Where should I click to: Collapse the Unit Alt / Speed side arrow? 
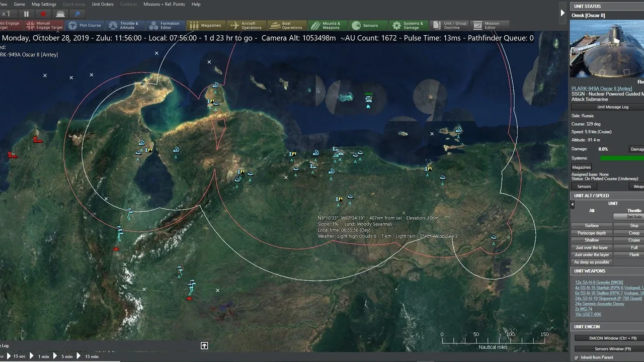[x=572, y=205]
